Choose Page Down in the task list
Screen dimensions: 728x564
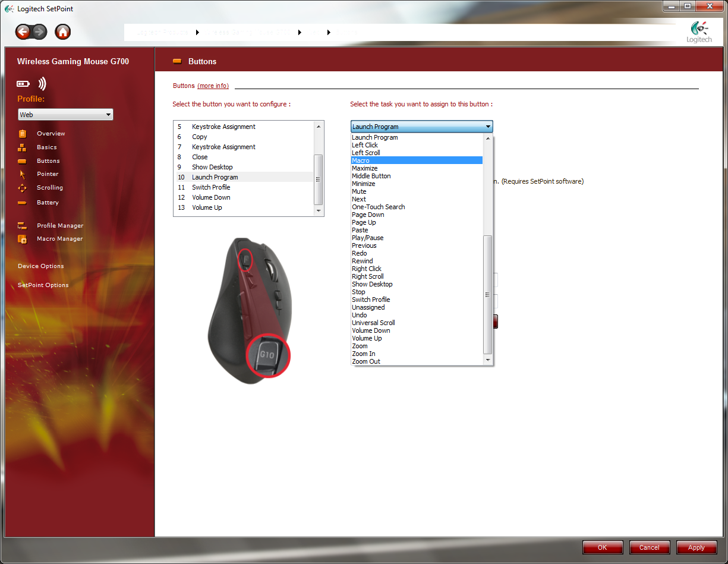(417, 215)
